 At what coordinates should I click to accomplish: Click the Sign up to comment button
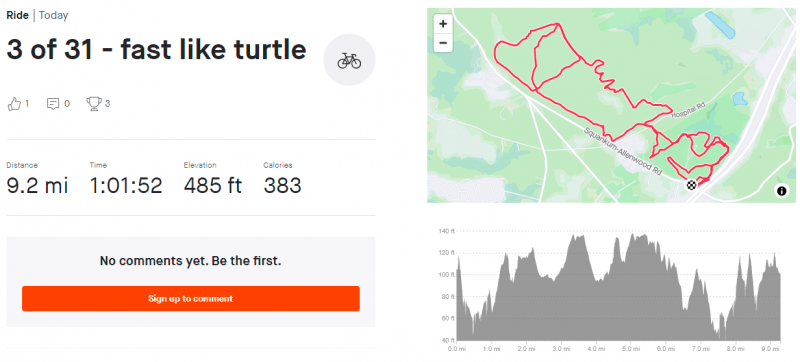click(x=191, y=299)
